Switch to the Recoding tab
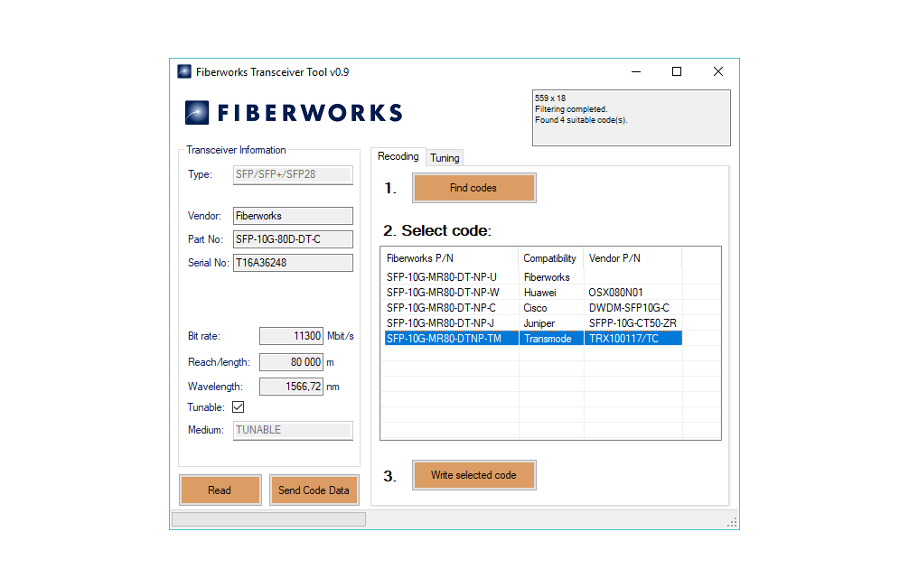The height and width of the screenshot is (588, 909). tap(398, 156)
